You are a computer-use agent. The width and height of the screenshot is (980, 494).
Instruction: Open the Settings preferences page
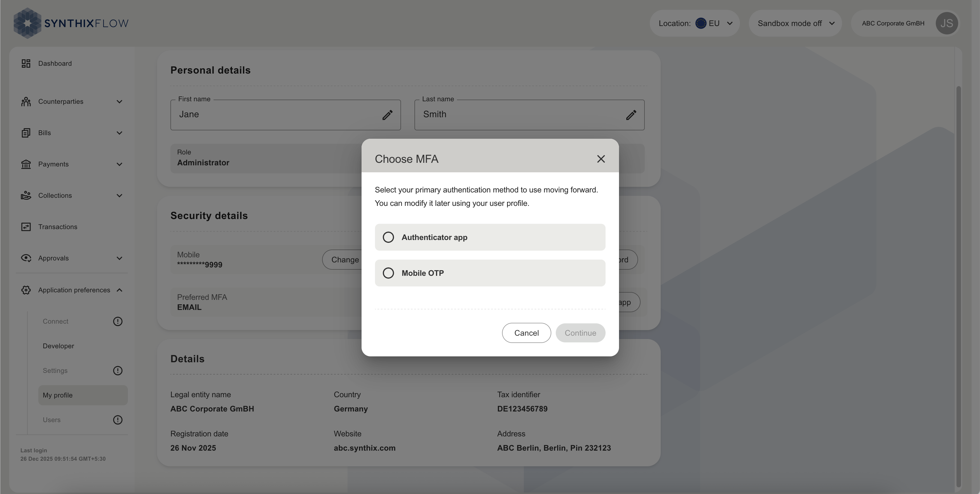(x=55, y=370)
